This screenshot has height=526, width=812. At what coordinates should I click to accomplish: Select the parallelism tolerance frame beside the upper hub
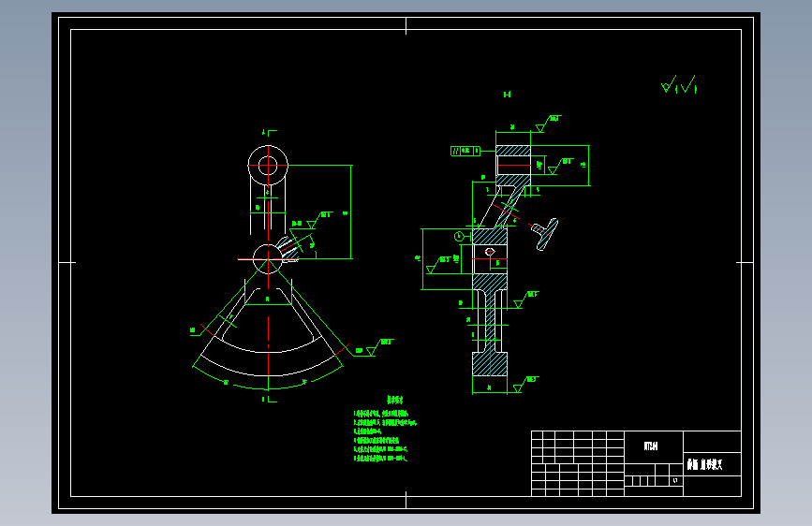coord(465,151)
